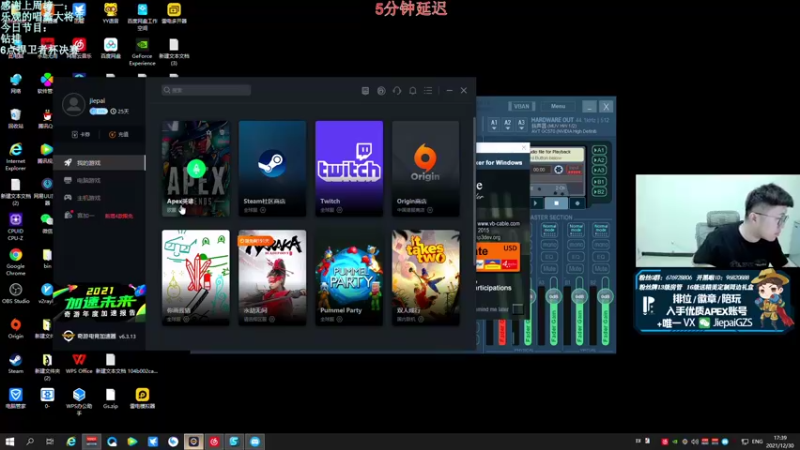
Task: Open the card voucher button in sidebar
Action: click(81, 135)
